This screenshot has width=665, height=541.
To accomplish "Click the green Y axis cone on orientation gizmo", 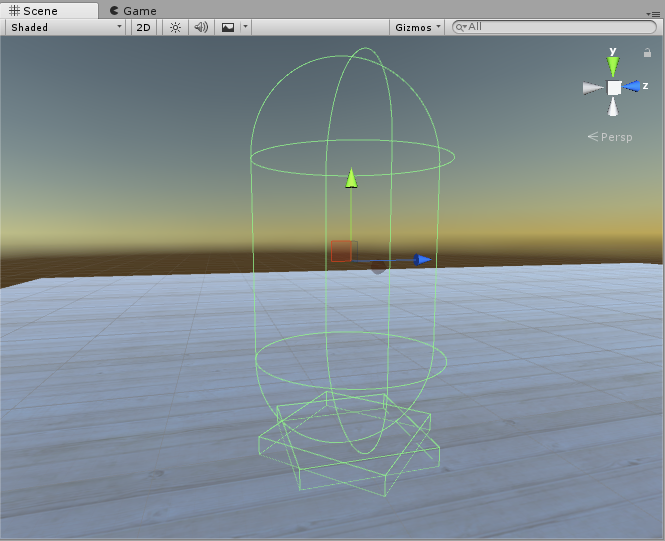I will pos(613,67).
